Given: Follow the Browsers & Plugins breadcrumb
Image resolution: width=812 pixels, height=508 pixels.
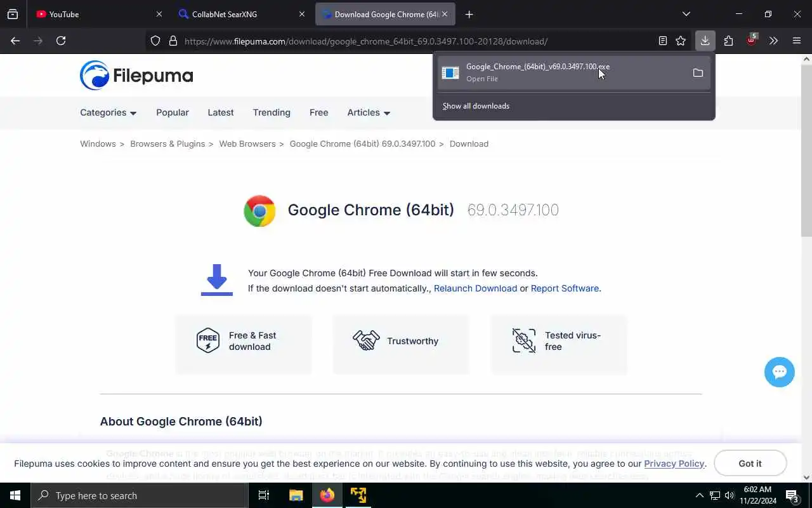Looking at the screenshot, I should point(167,144).
